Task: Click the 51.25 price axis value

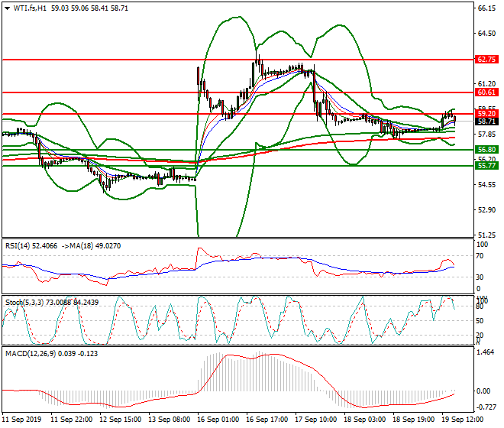Action: (486, 235)
